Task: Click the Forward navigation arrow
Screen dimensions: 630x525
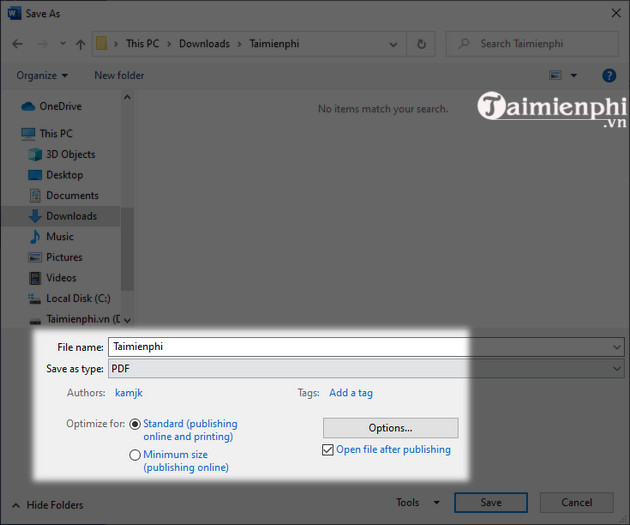Action: click(x=42, y=44)
